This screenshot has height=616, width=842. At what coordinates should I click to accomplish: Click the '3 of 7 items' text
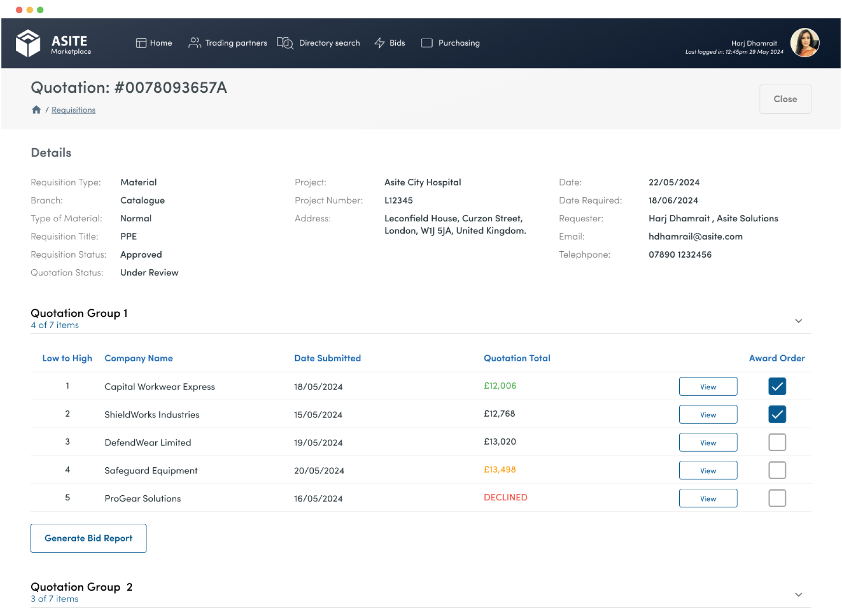coord(55,599)
